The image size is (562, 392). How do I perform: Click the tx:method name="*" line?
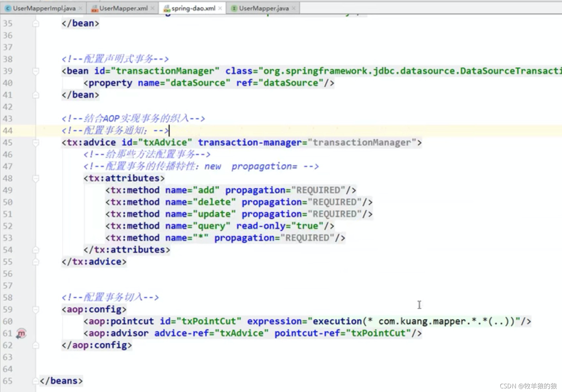point(225,238)
